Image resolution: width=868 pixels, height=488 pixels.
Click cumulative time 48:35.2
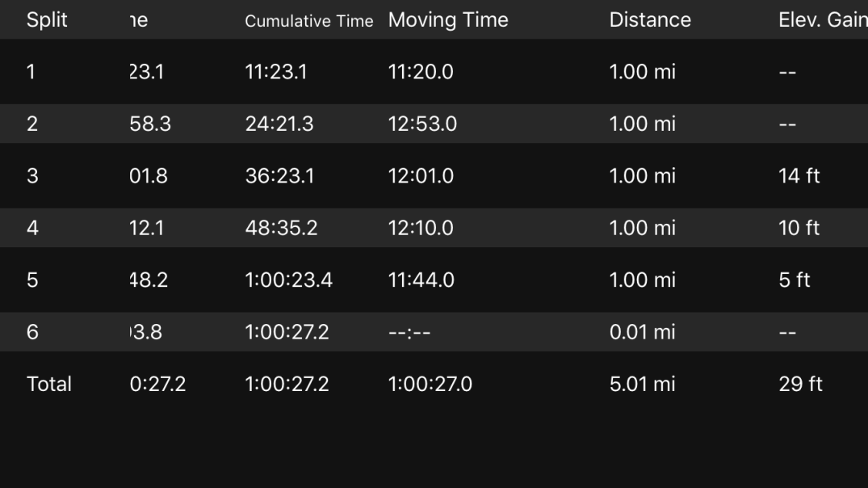tap(281, 228)
